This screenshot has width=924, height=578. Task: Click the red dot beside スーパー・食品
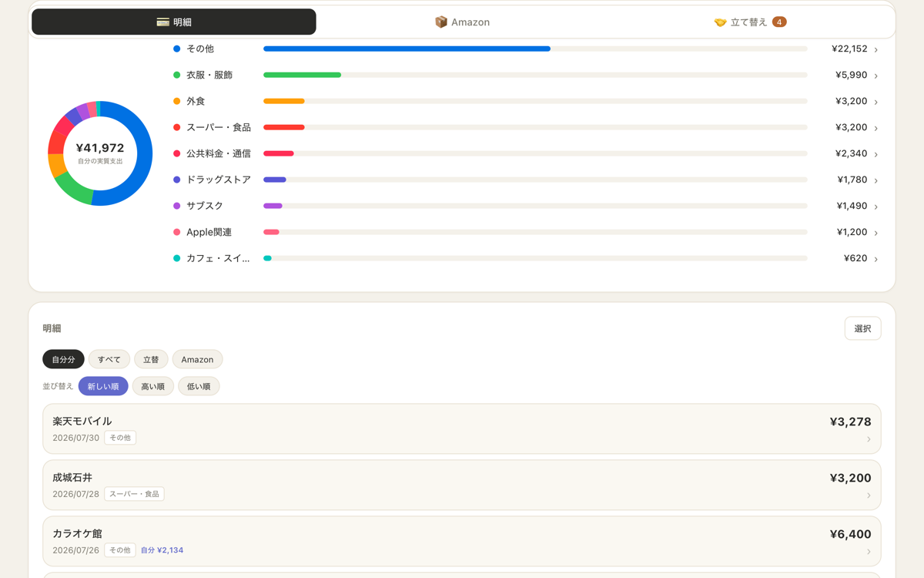(177, 127)
